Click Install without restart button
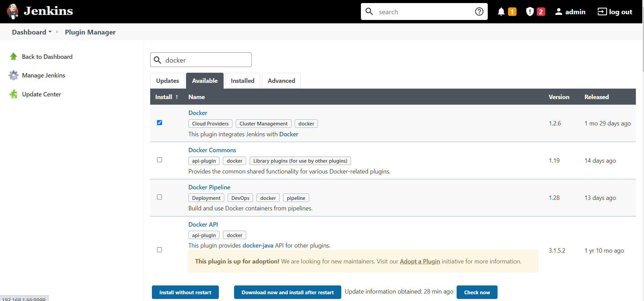This screenshot has height=301, width=644. pos(185,293)
